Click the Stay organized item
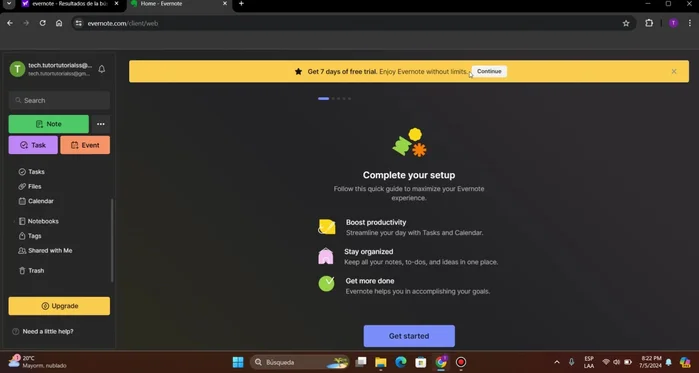The width and height of the screenshot is (699, 373). (408, 257)
